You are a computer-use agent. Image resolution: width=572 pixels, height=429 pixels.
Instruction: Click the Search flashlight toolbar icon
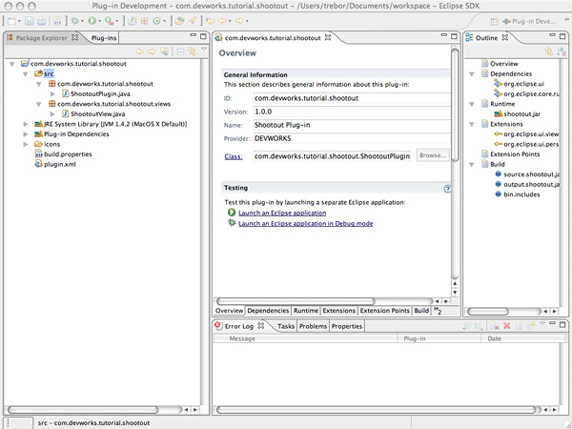click(x=193, y=21)
